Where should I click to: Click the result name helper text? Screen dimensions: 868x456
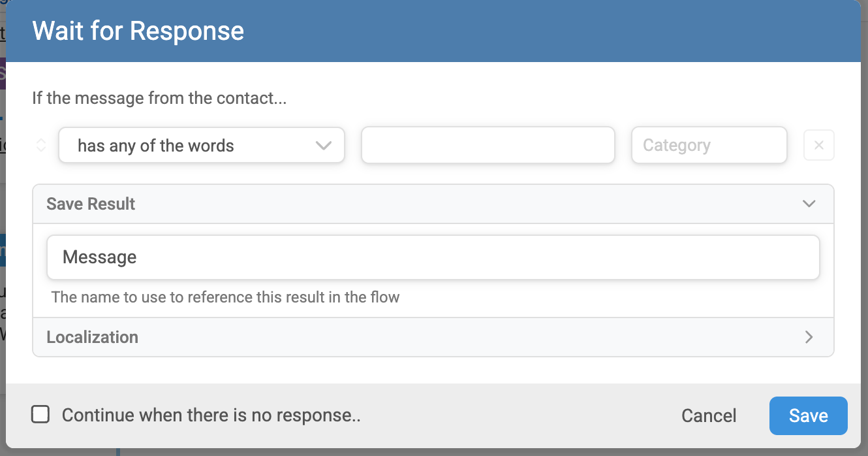225,297
